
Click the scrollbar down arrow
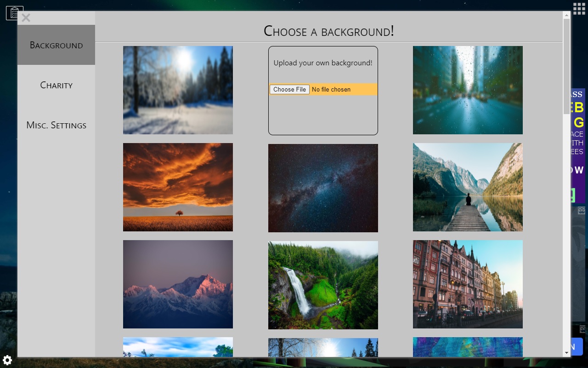click(566, 353)
